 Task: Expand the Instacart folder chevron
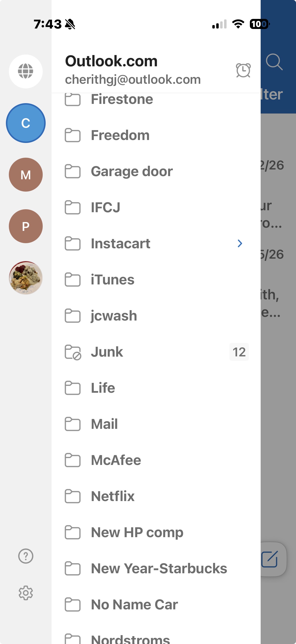pyautogui.click(x=240, y=243)
